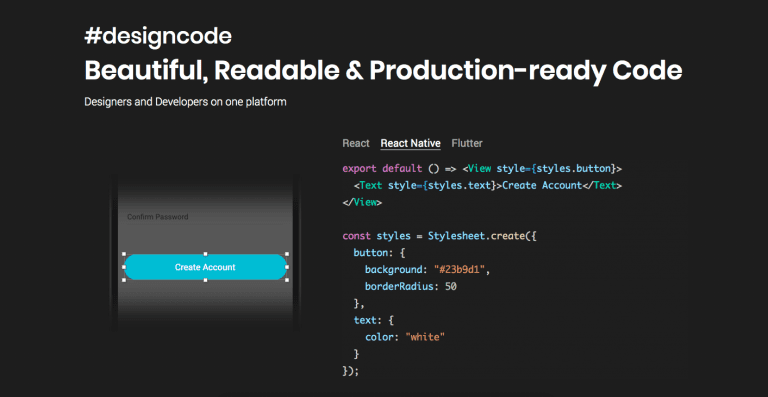Open the Flutter code tab

[467, 143]
